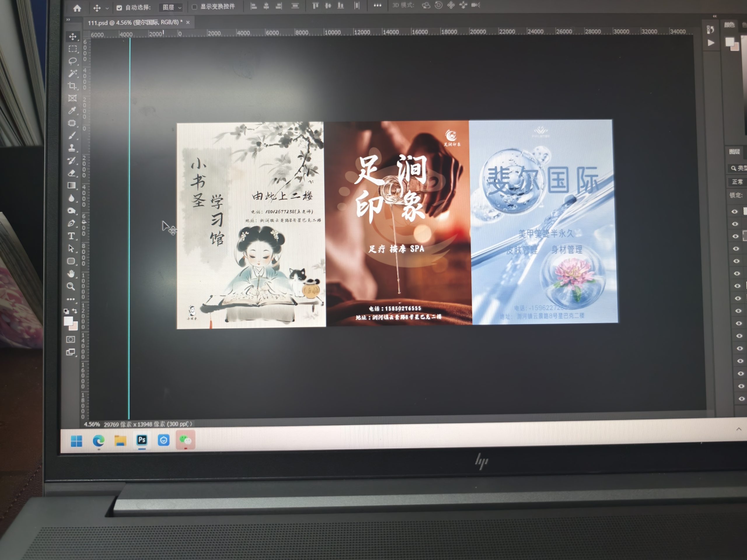
Task: Click the three-dots more options button
Action: (x=377, y=6)
